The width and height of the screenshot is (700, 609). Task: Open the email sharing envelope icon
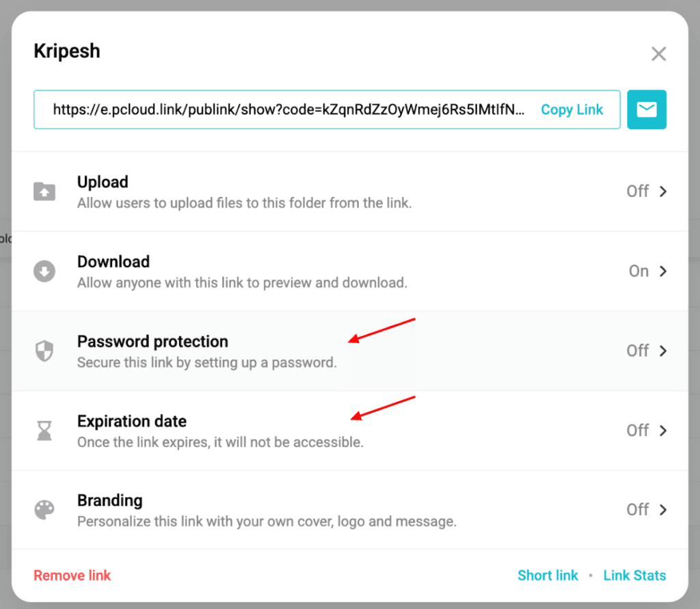point(647,109)
